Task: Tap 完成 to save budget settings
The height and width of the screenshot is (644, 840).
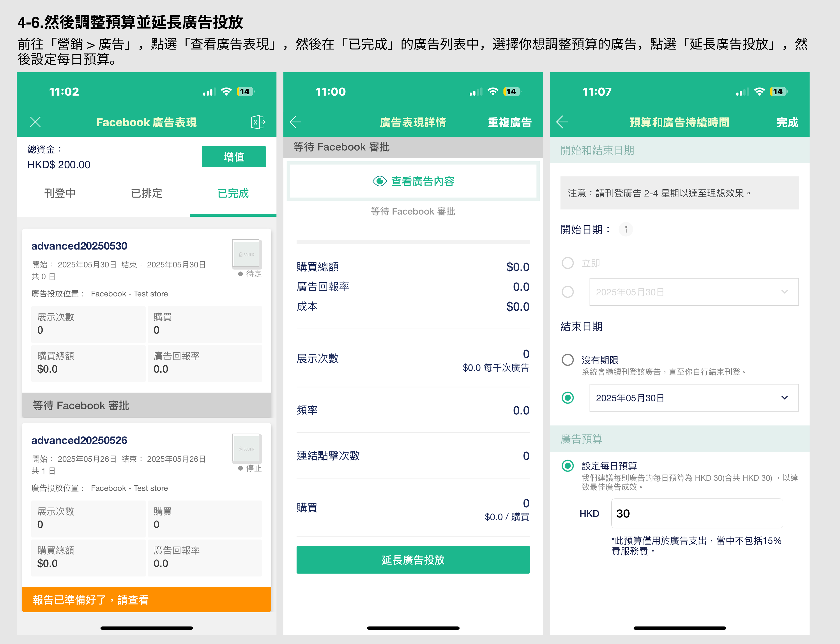Action: coord(787,123)
